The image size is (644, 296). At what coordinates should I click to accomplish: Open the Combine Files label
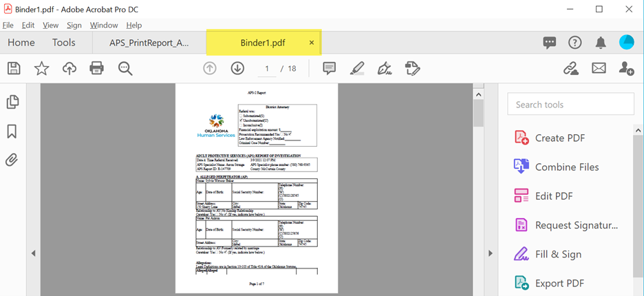click(x=567, y=167)
